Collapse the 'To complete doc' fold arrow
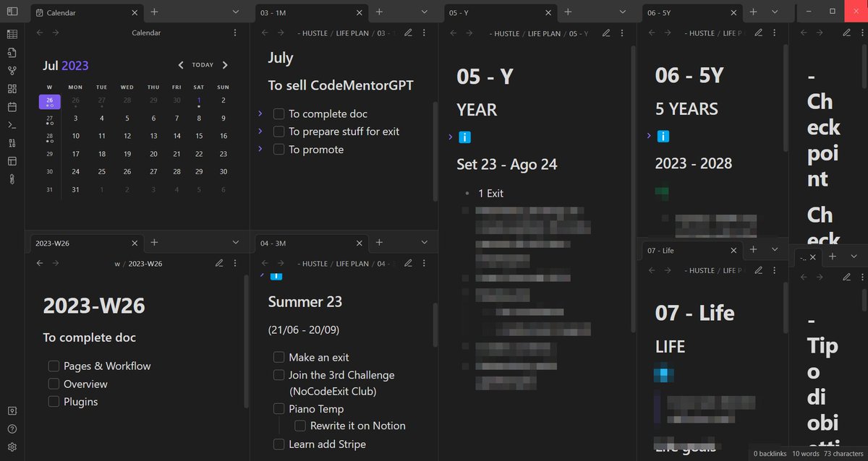This screenshot has height=461, width=868. point(260,113)
